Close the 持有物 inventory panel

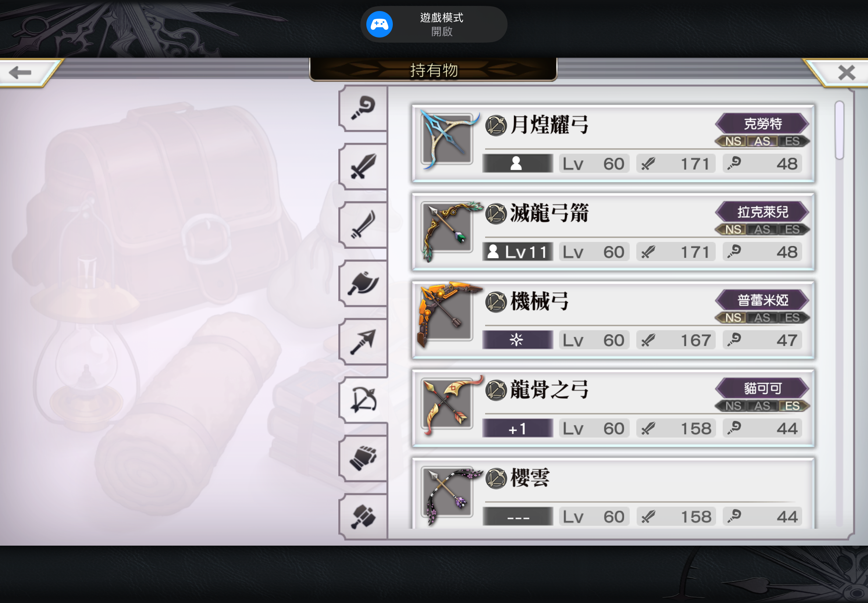point(846,72)
